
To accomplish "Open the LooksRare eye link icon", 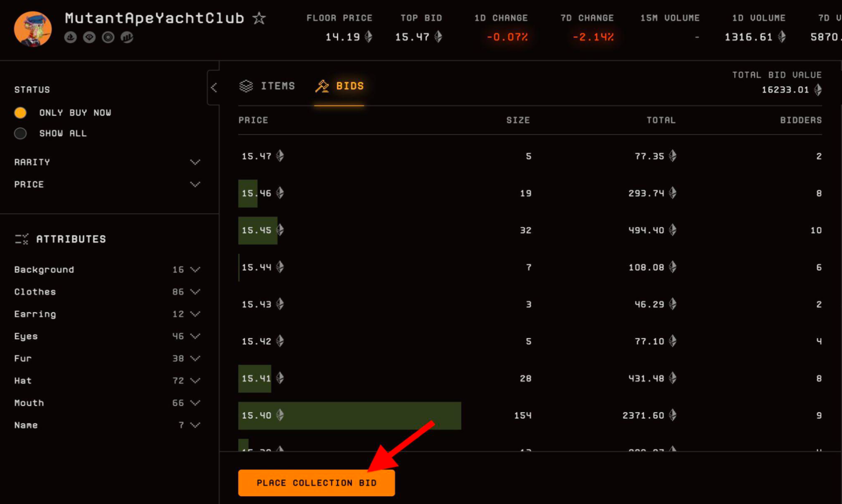I will pyautogui.click(x=89, y=37).
